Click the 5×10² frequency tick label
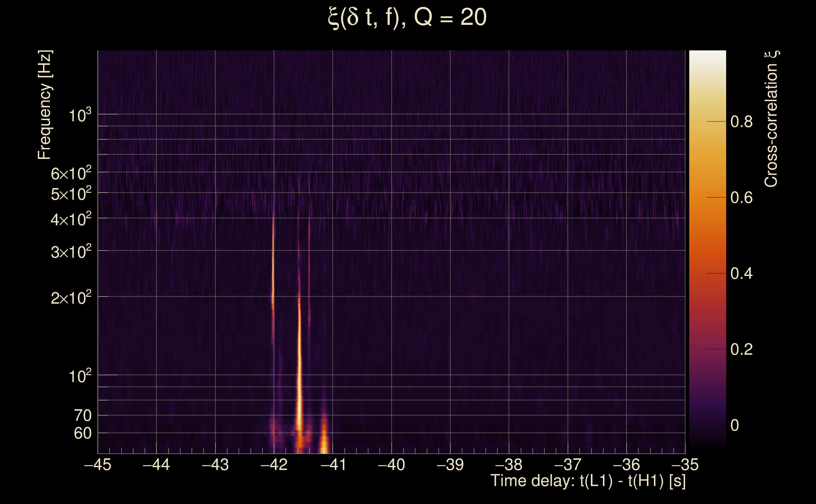The height and width of the screenshot is (504, 816). click(71, 194)
